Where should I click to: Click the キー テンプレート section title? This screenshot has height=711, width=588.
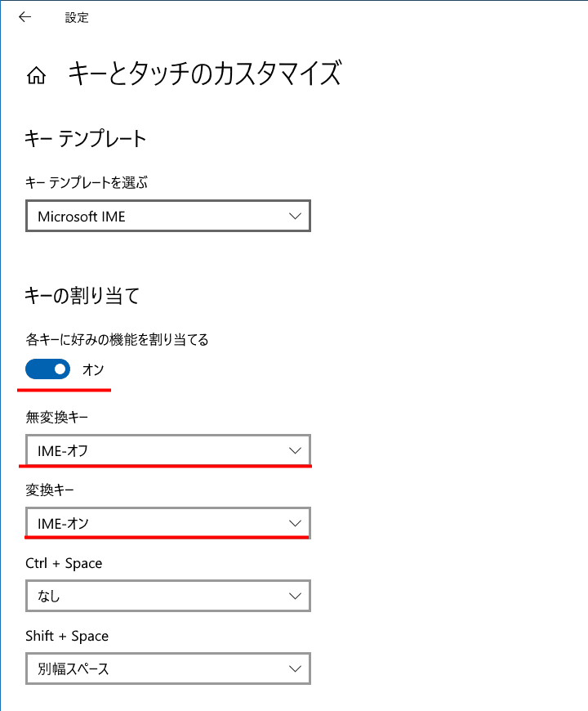click(85, 139)
